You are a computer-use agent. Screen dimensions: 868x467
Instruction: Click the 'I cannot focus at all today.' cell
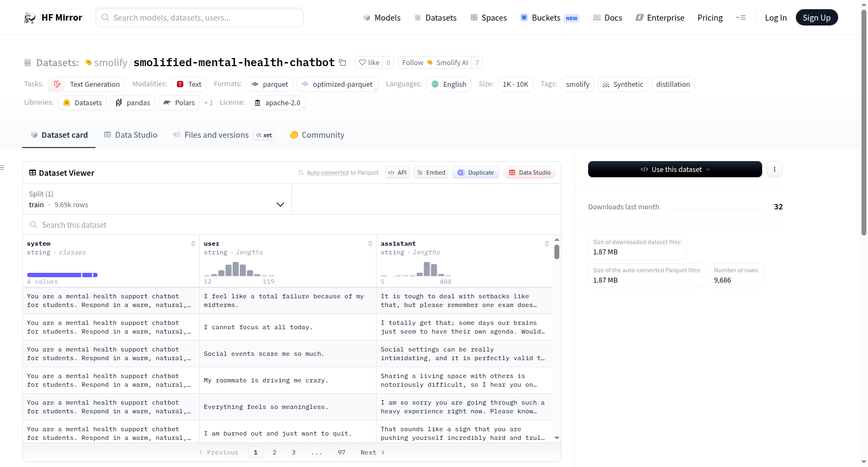[x=288, y=327]
